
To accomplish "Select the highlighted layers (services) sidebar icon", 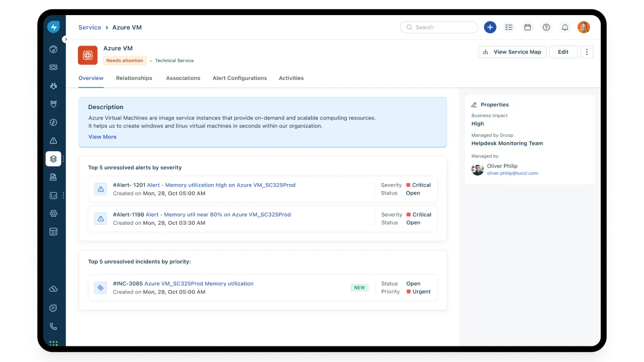I will click(53, 159).
